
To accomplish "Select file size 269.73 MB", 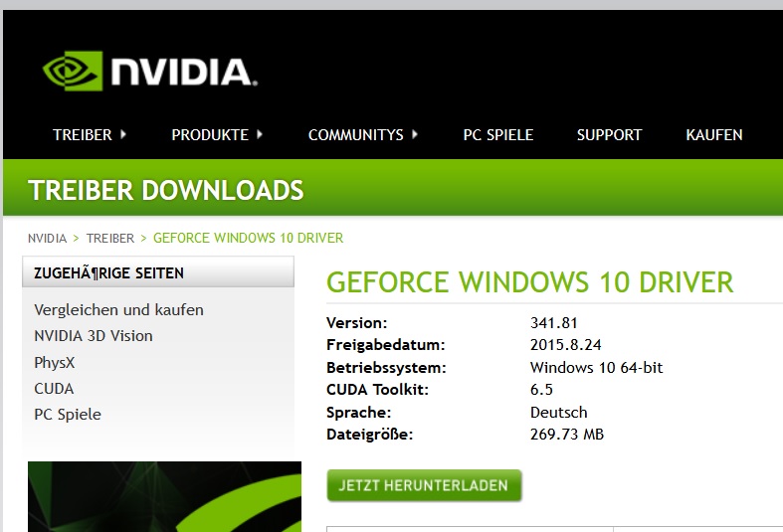I will (567, 435).
